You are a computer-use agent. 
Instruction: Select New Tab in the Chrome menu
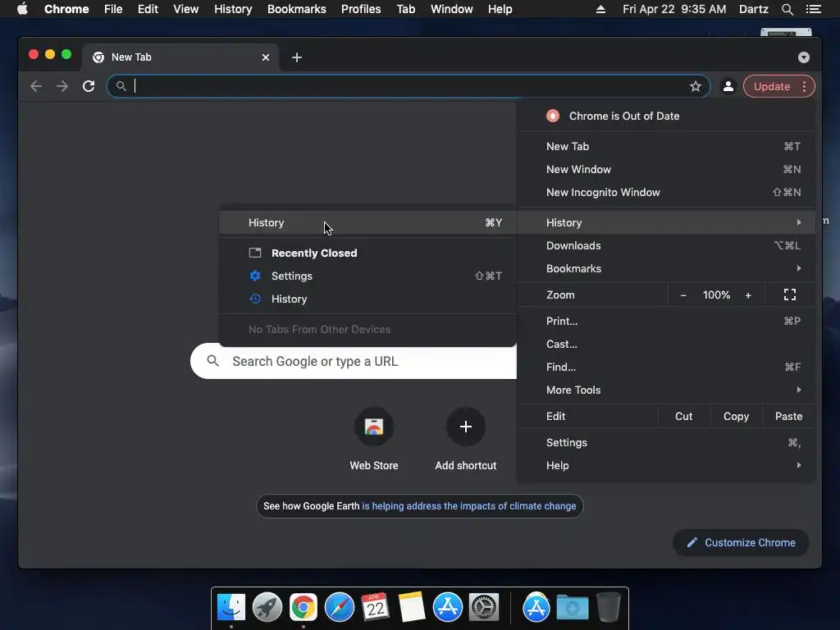[x=666, y=146]
